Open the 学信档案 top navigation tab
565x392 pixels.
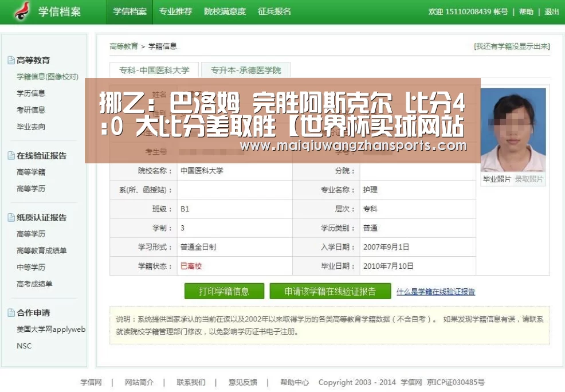tap(130, 11)
